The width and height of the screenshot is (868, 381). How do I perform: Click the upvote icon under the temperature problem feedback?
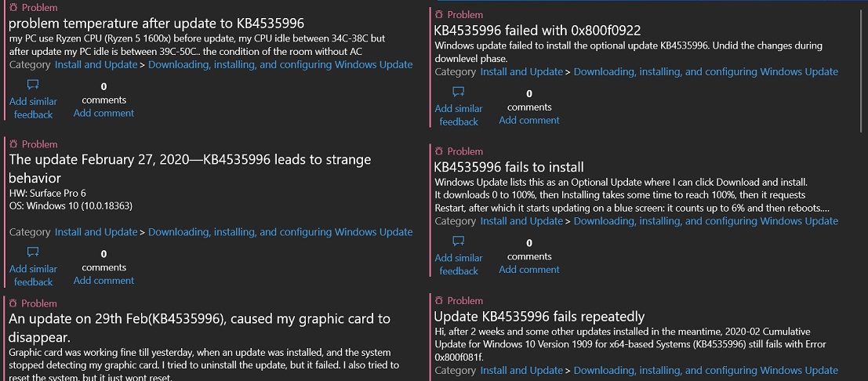pos(33,85)
